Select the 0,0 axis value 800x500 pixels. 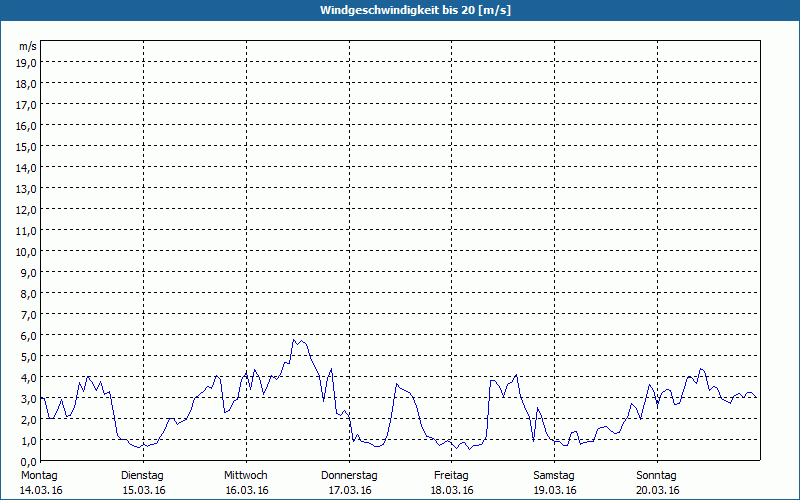pos(29,461)
